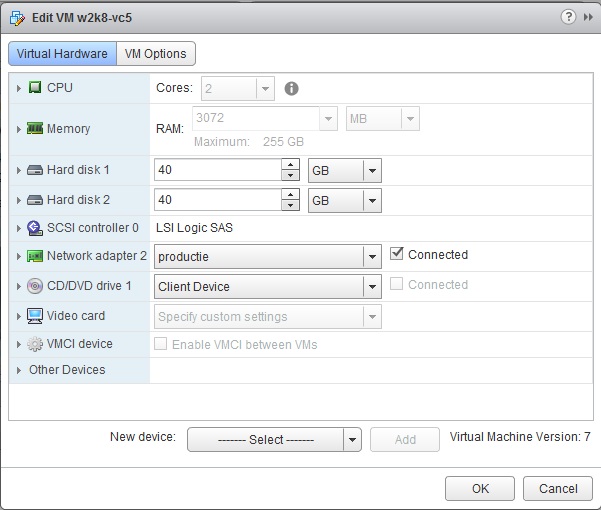Increase Hard disk 2 size stepper

(x=290, y=194)
